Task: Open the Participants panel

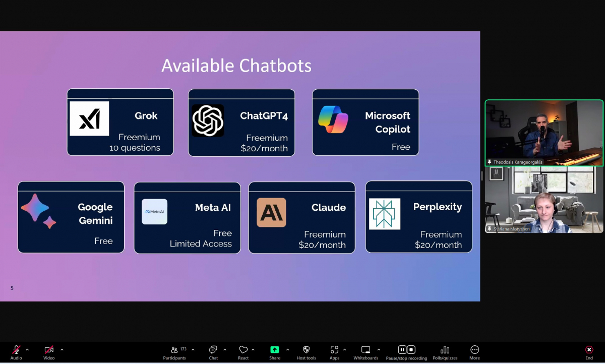Action: tap(174, 350)
